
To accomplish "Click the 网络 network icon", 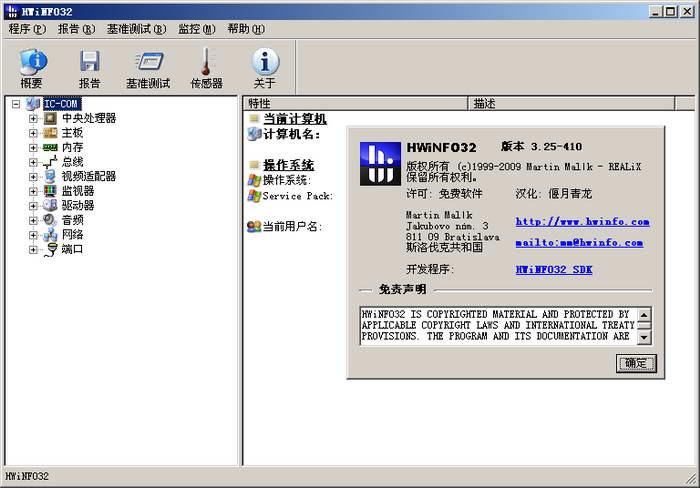I will pyautogui.click(x=50, y=235).
